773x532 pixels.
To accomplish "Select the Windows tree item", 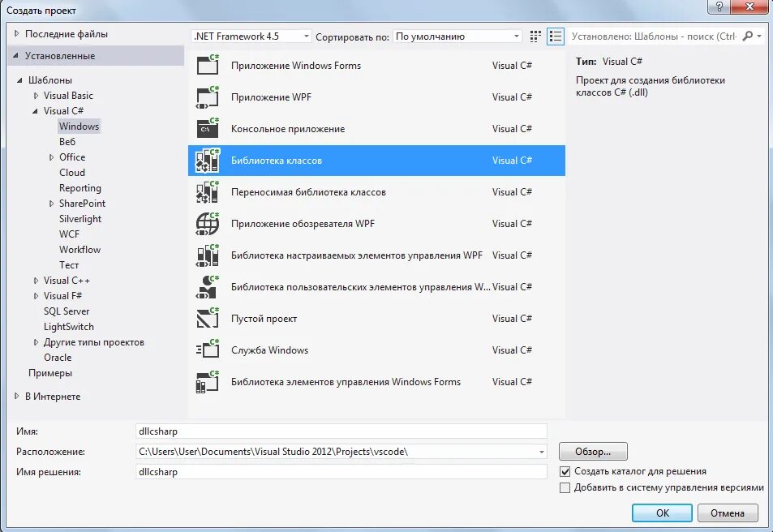I will [x=79, y=127].
